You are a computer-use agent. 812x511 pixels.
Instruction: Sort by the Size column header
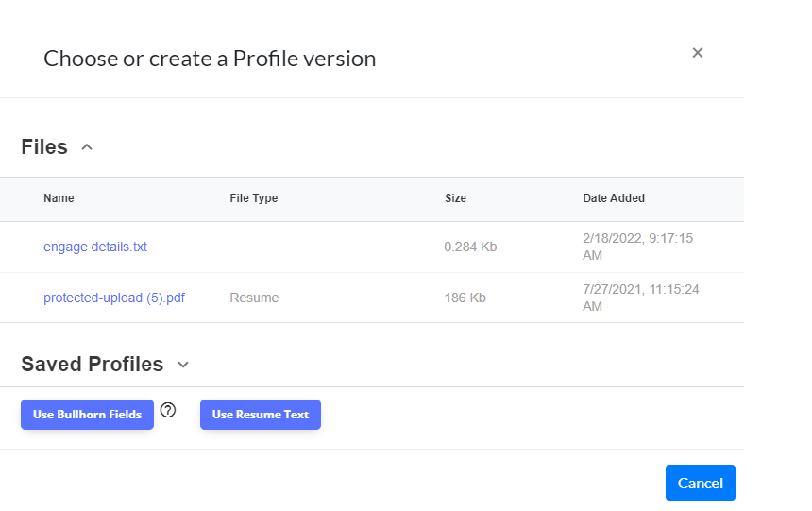(x=456, y=198)
